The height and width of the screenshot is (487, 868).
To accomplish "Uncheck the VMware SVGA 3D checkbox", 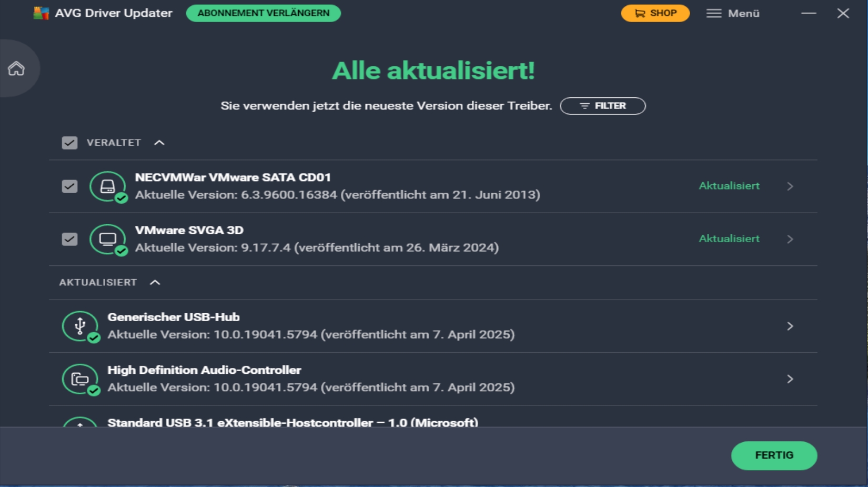I will 69,239.
